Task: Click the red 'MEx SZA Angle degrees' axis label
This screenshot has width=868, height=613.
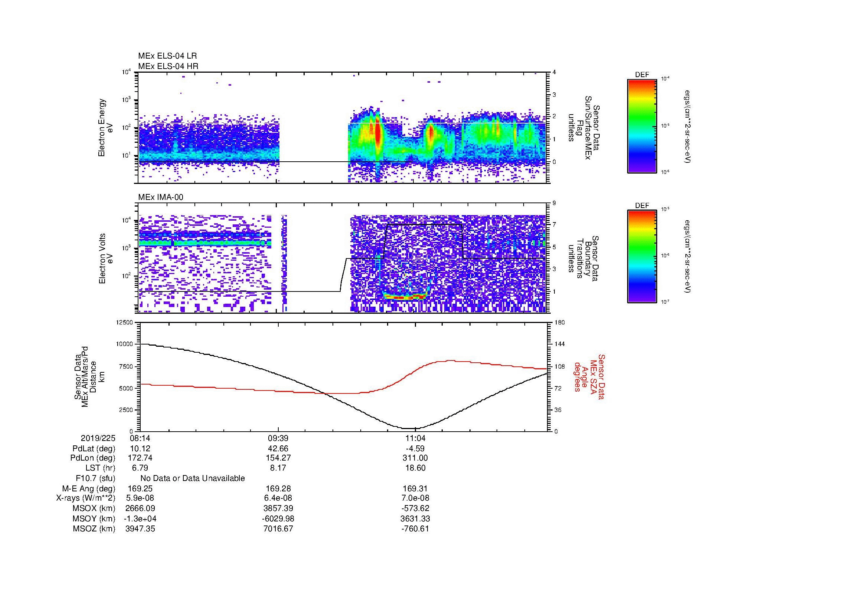Action: coord(589,376)
